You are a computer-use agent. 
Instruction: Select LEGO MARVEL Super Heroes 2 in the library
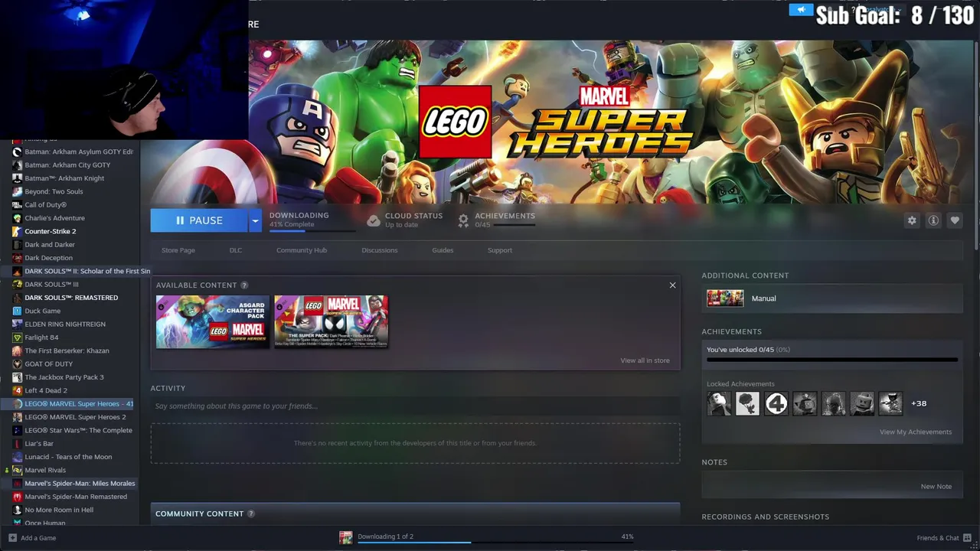coord(75,417)
